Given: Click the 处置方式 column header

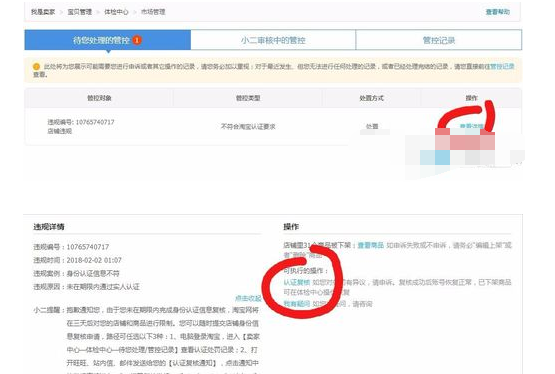Looking at the screenshot, I should click(x=371, y=98).
